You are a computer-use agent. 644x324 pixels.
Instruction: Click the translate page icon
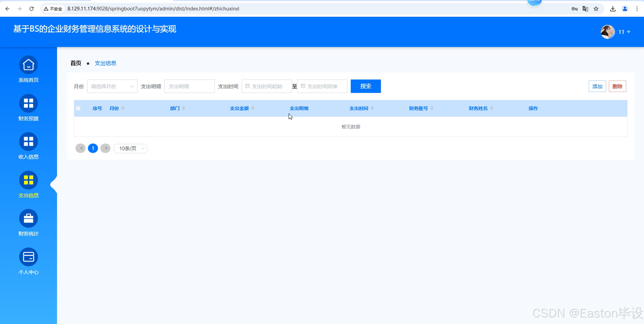click(x=585, y=9)
